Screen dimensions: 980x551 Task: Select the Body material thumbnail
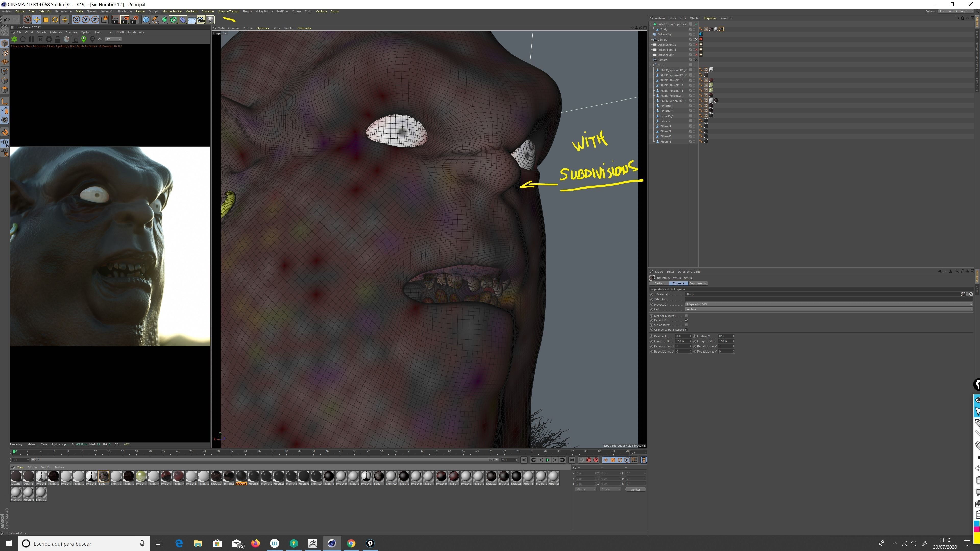tap(103, 477)
